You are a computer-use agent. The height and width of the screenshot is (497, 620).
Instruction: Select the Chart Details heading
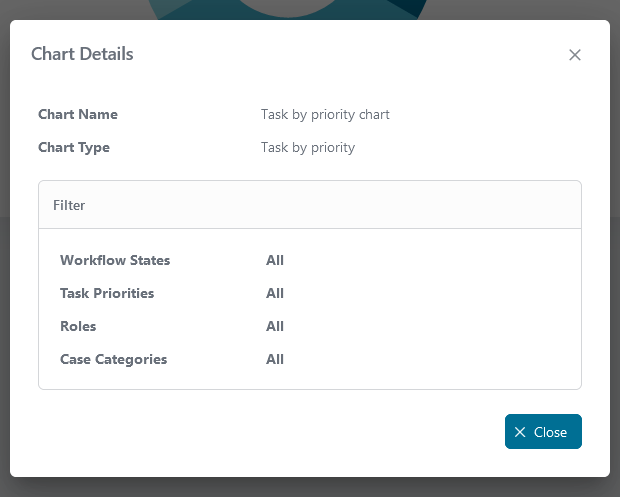pos(82,54)
